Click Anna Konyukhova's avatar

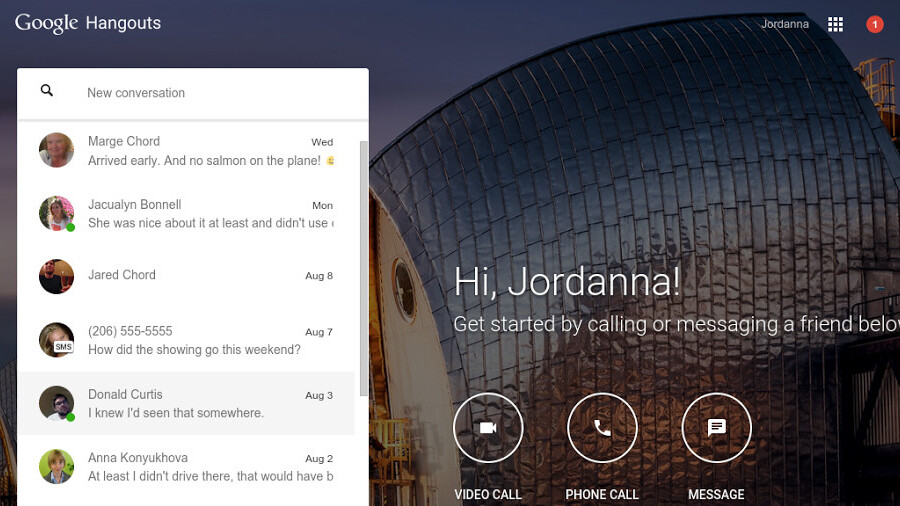56,466
